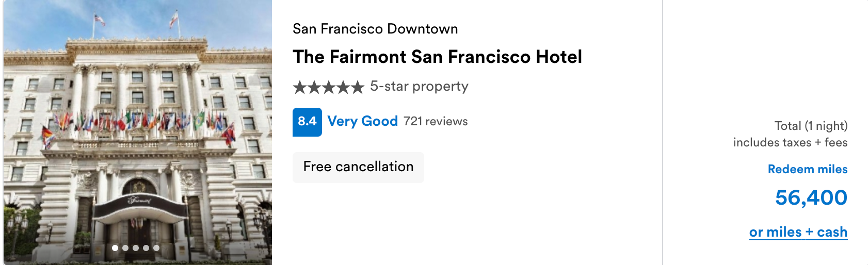
Task: Click the 56,400 miles price
Action: (x=811, y=197)
